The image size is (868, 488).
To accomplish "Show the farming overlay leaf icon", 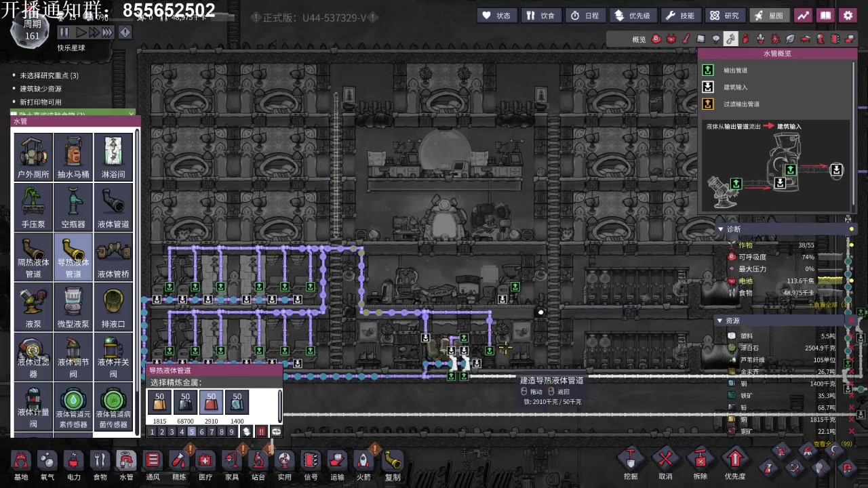I will coord(790,39).
